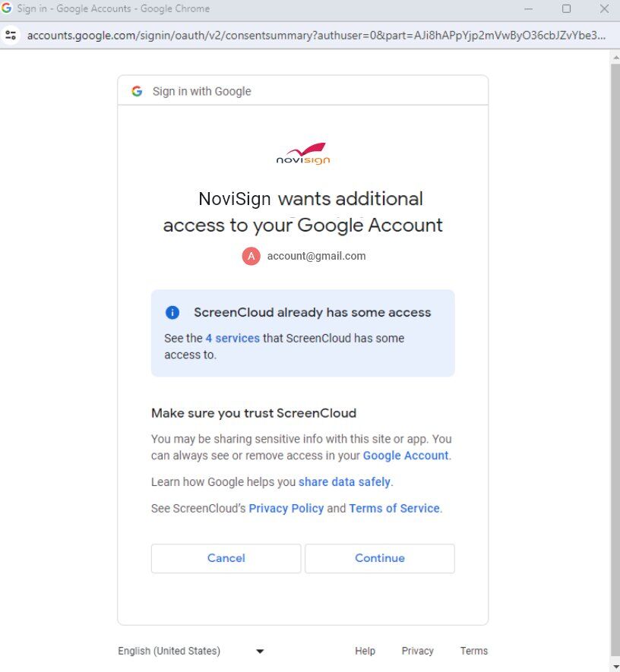Open ScreenCloud's Terms of Service

[x=394, y=508]
